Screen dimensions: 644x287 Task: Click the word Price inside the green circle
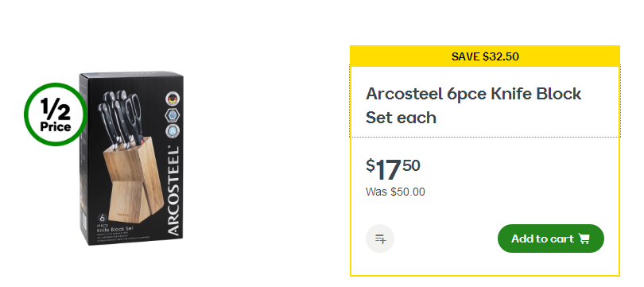point(56,127)
